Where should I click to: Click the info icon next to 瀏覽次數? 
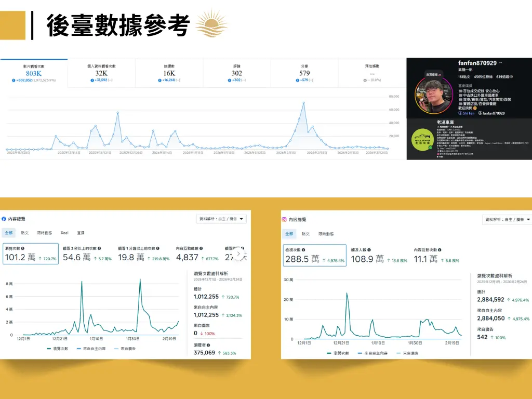click(x=23, y=248)
